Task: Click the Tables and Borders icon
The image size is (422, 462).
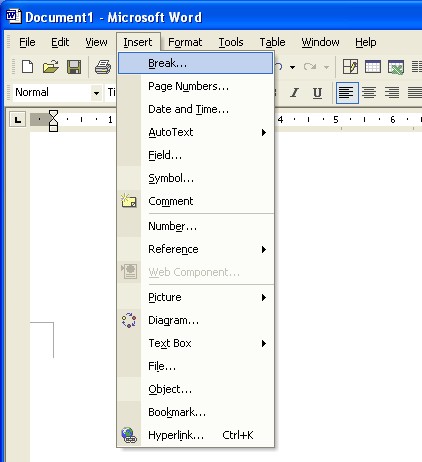Action: click(350, 67)
